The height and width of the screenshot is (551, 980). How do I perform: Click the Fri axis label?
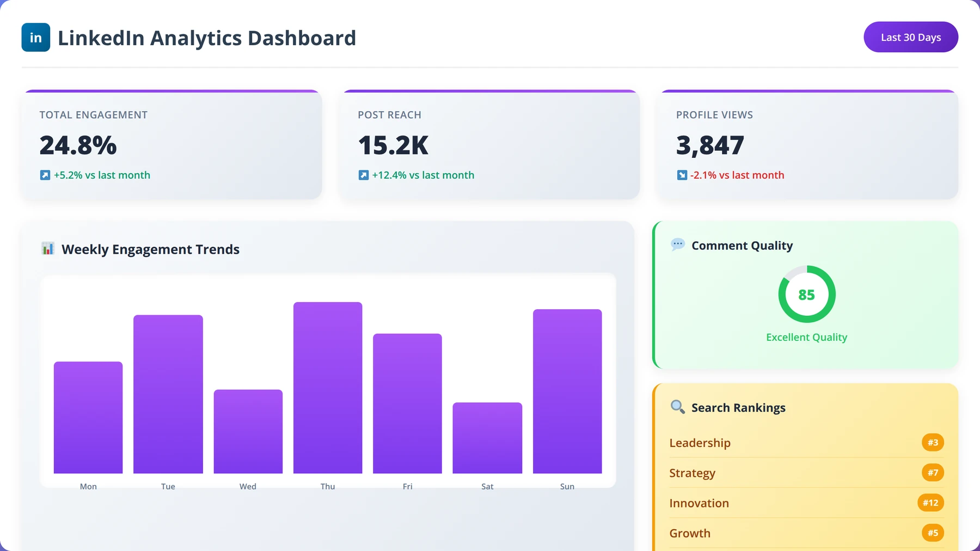[408, 486]
